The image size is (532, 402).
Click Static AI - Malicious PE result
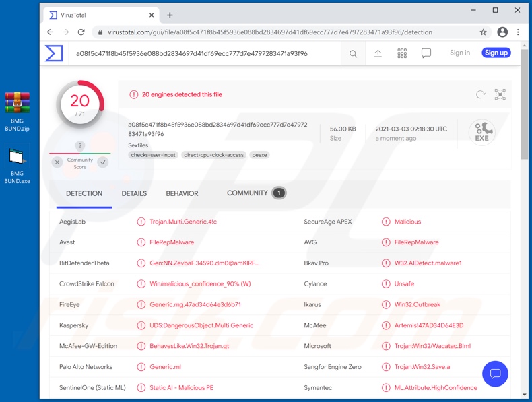click(182, 387)
